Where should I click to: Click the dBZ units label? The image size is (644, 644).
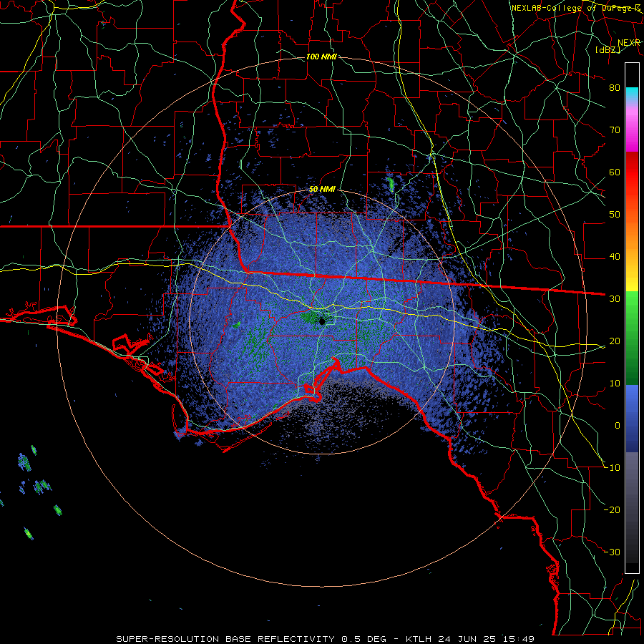[x=608, y=49]
